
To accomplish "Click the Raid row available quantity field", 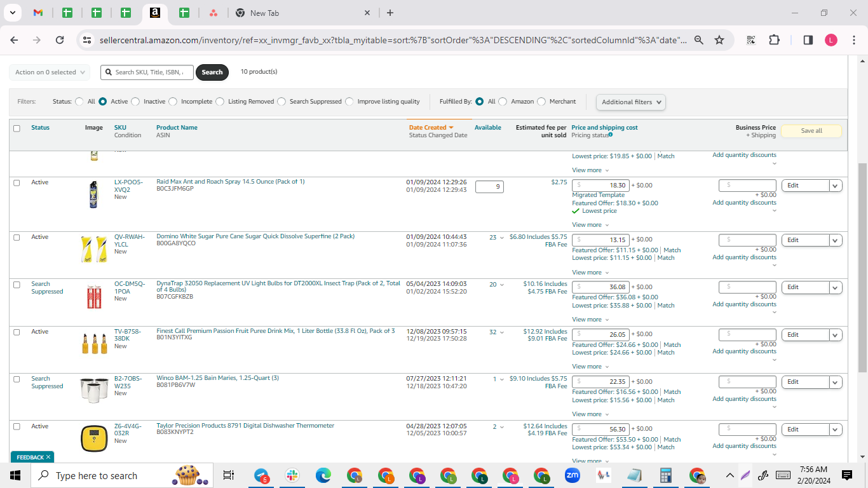I will tap(489, 187).
